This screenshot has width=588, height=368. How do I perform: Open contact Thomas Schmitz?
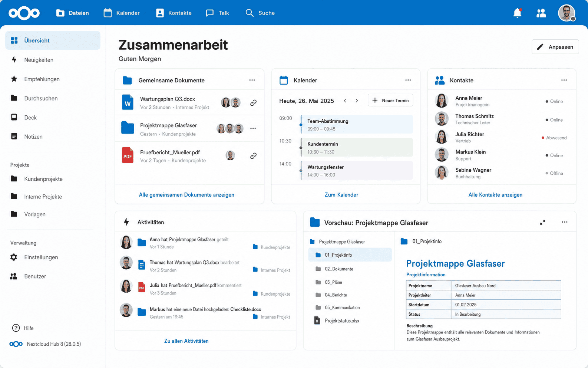point(502,119)
